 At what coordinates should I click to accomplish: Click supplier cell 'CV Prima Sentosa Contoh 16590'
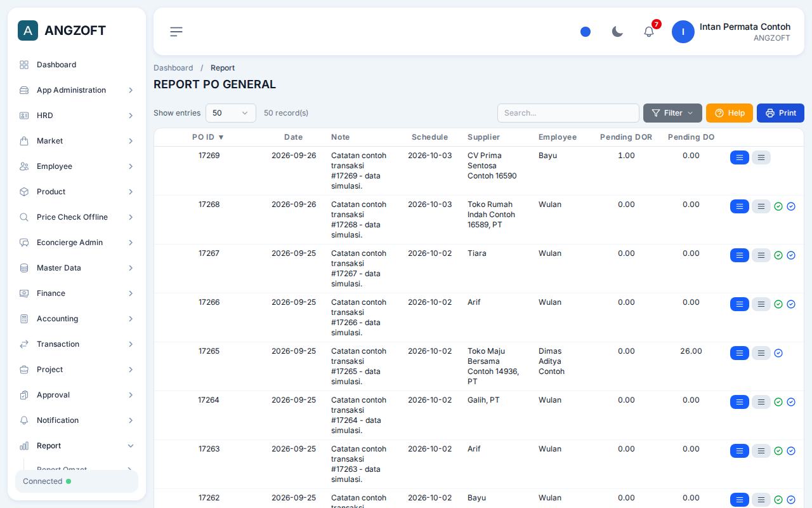click(x=492, y=166)
